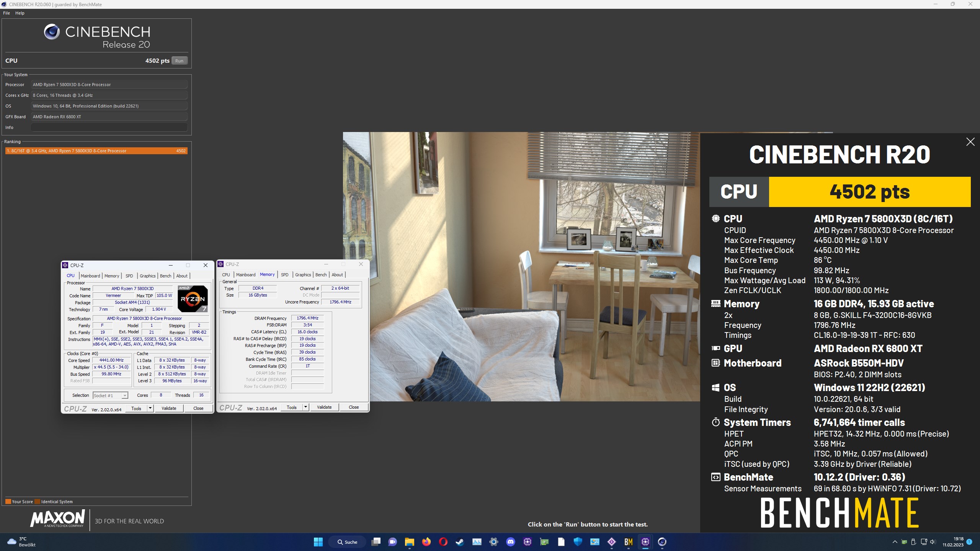Click the Run button for the CPU test

coord(179,61)
